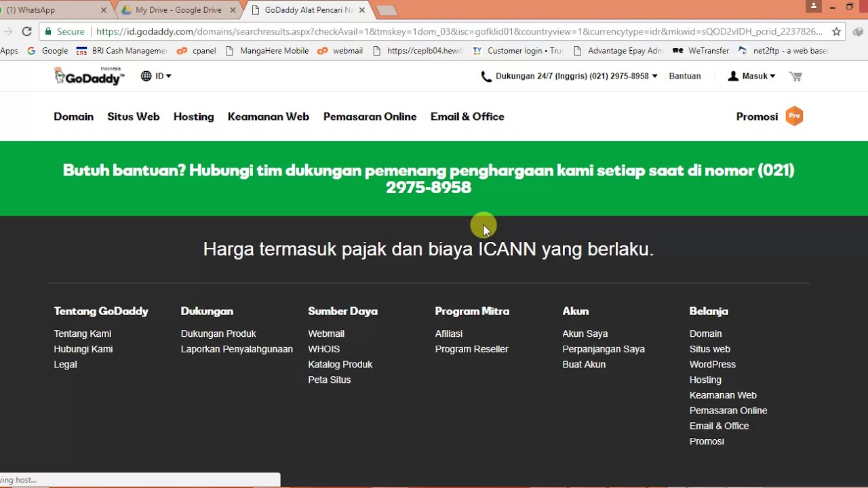Open the Keamanan Web menu
Screen dimensions: 868x488
tap(269, 117)
